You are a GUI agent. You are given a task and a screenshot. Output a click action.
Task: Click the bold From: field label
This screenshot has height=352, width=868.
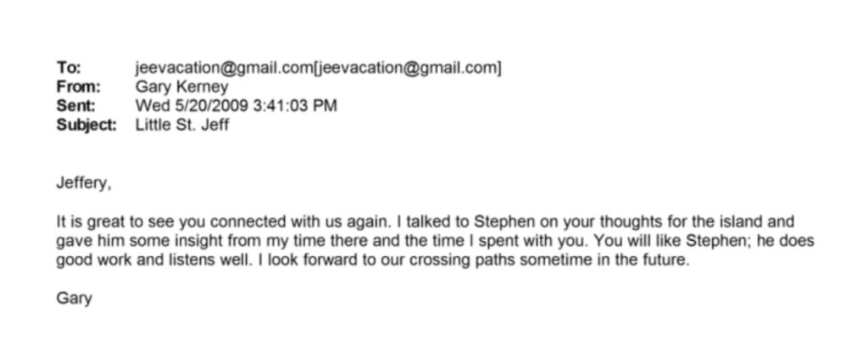(x=79, y=87)
